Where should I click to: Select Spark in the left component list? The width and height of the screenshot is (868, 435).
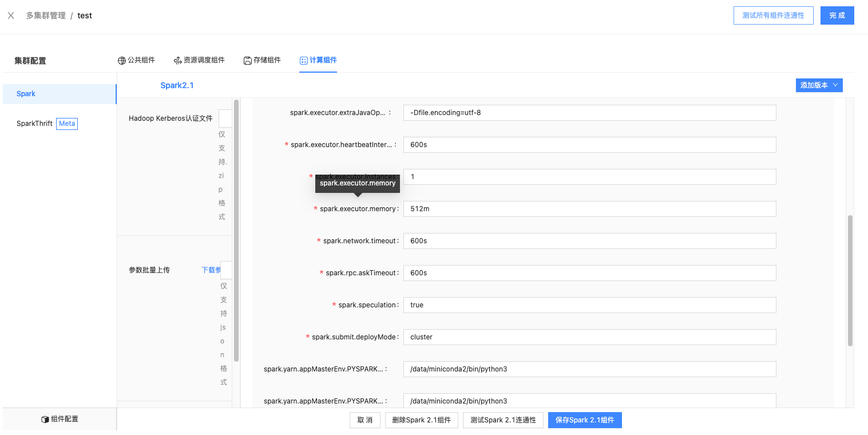[26, 93]
